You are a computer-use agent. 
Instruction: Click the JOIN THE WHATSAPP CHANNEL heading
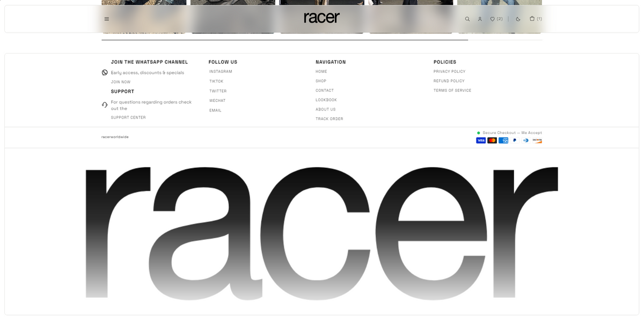click(149, 62)
